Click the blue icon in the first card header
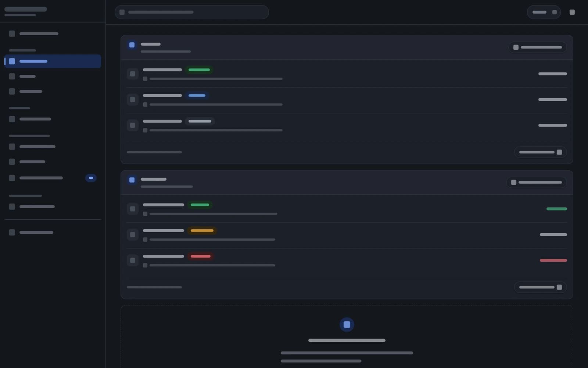The width and height of the screenshot is (588, 368). coord(132,45)
